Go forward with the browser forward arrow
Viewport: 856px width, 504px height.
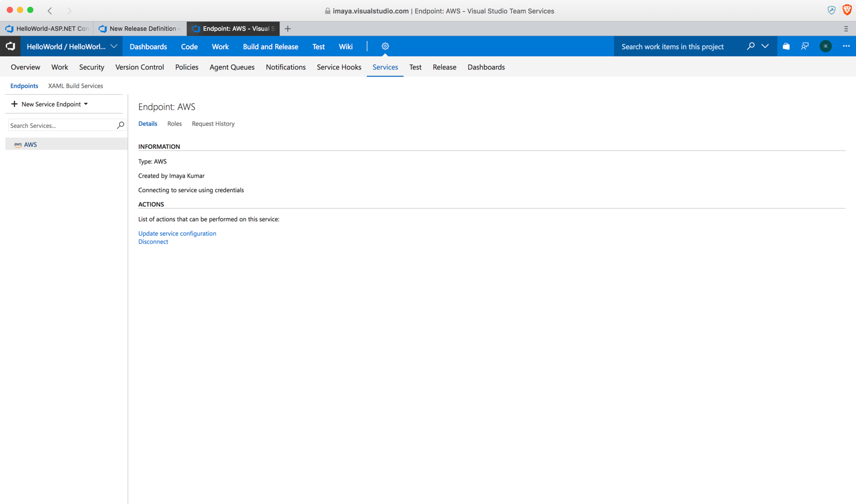tap(69, 11)
